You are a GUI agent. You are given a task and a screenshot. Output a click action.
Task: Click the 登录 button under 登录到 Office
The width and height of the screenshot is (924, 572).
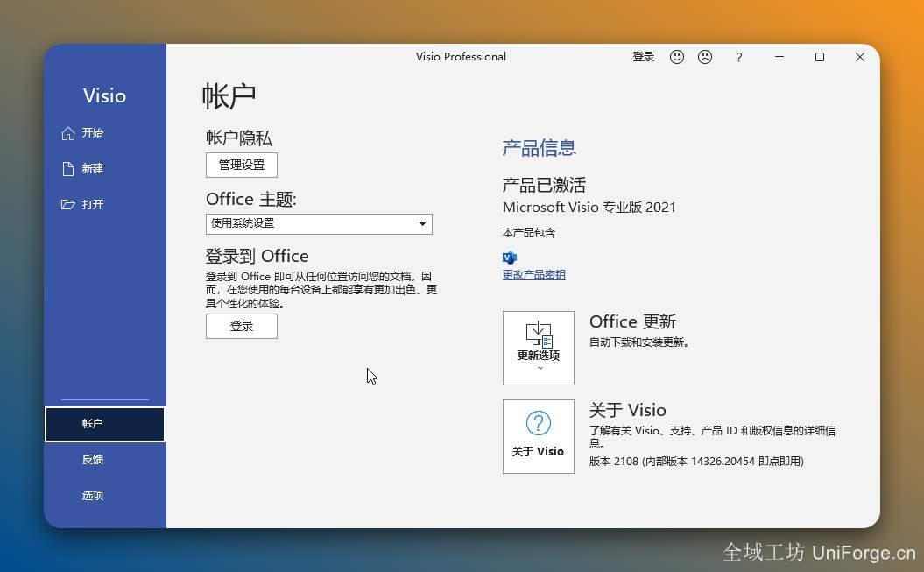[x=242, y=327]
